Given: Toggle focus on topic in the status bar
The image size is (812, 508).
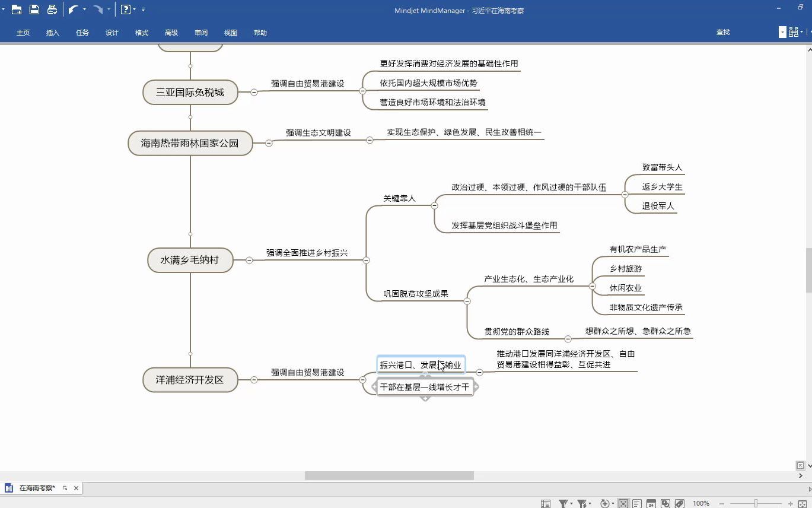Looking at the screenshot, I should [623, 504].
